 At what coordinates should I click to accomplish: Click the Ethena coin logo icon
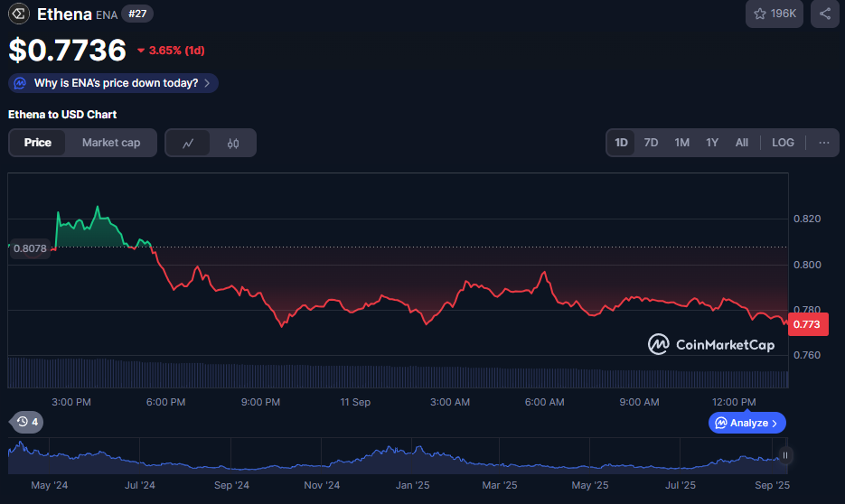click(x=19, y=14)
